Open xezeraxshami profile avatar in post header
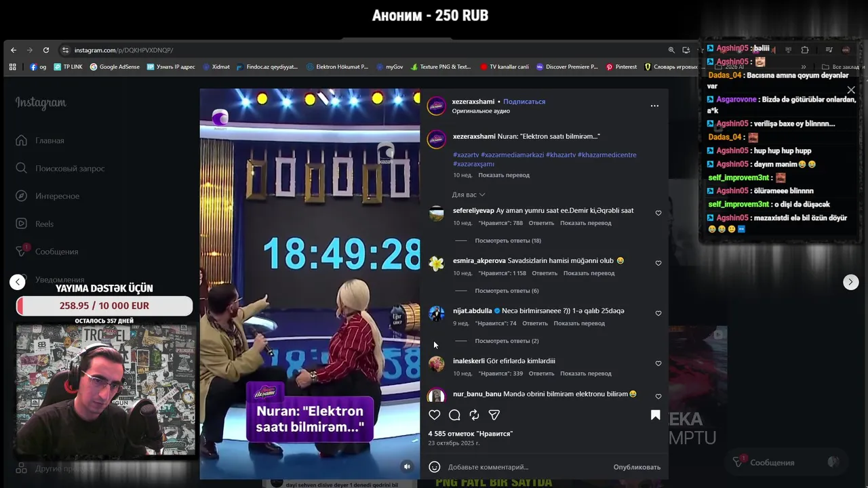Viewport: 868px width, 488px height. pyautogui.click(x=436, y=106)
